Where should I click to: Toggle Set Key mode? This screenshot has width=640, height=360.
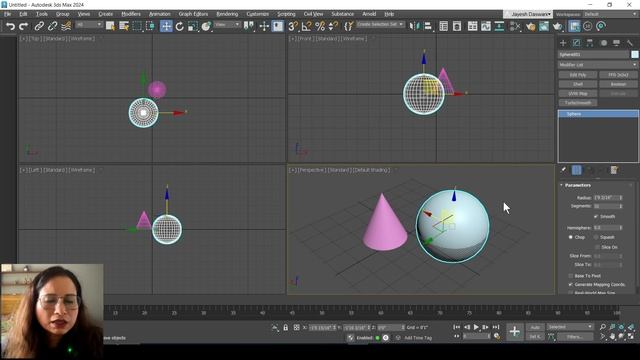click(535, 337)
